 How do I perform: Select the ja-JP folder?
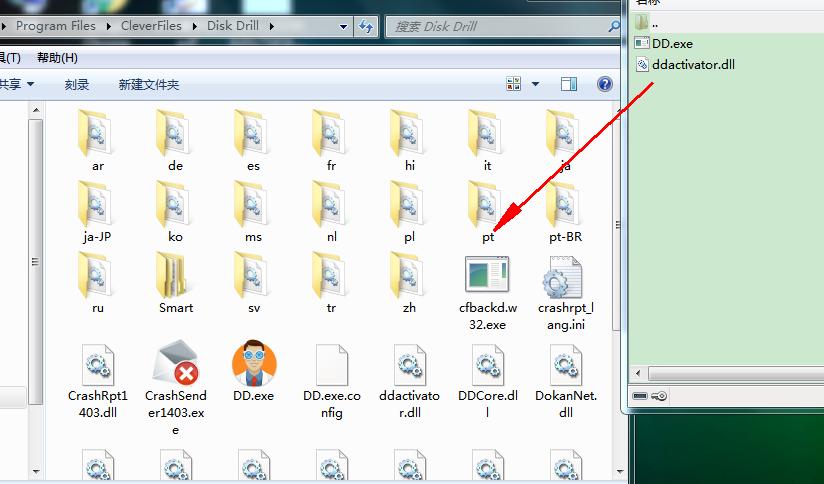pyautogui.click(x=97, y=212)
